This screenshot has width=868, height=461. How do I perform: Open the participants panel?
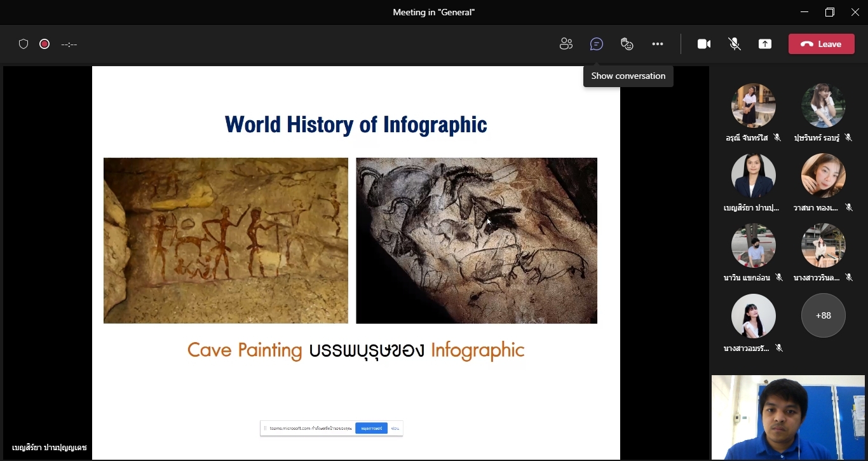(566, 44)
